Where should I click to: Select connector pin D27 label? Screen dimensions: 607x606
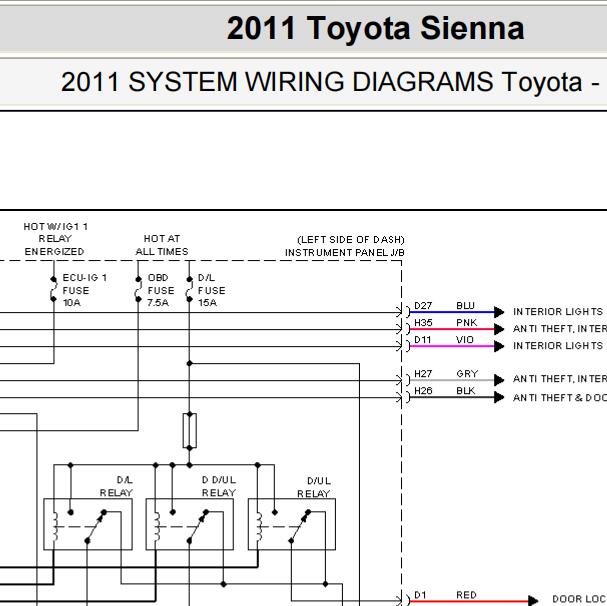coord(423,306)
